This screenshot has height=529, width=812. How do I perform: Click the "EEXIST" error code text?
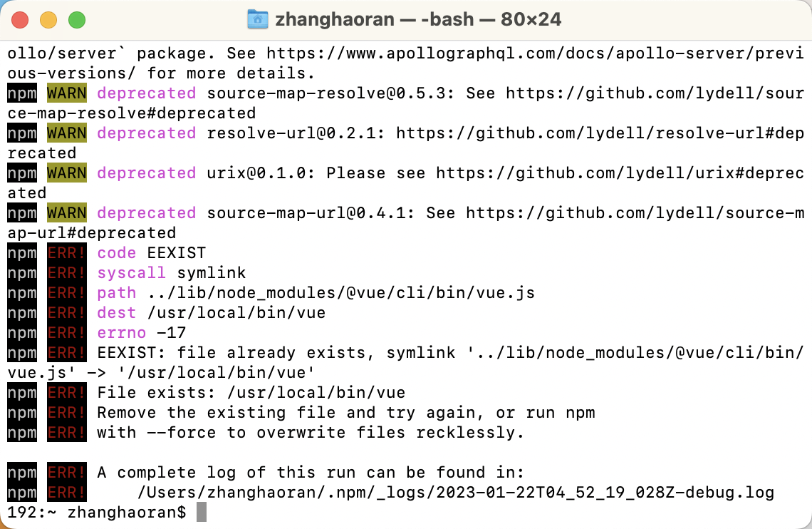click(x=176, y=253)
